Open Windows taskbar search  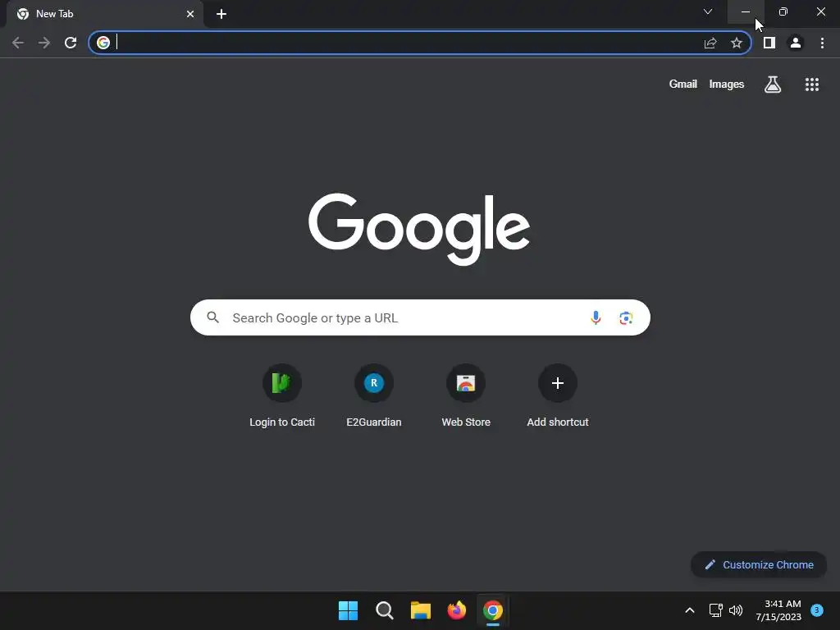tap(385, 610)
